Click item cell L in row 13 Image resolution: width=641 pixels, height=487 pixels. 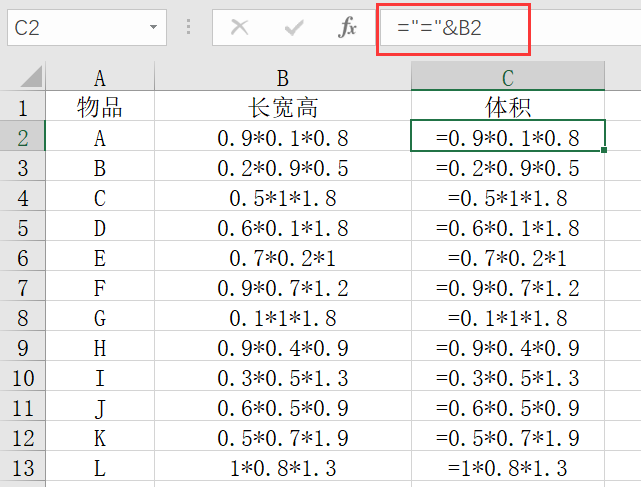[x=100, y=466]
